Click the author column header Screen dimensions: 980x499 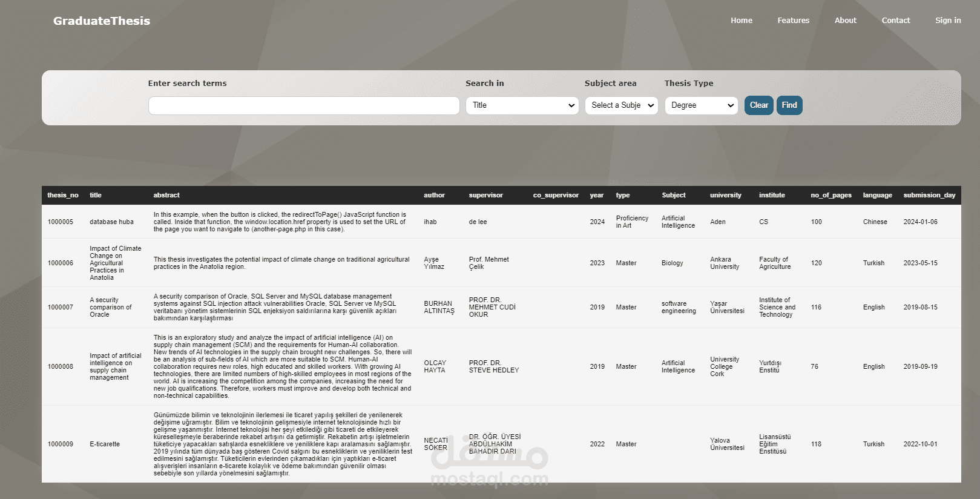[434, 195]
